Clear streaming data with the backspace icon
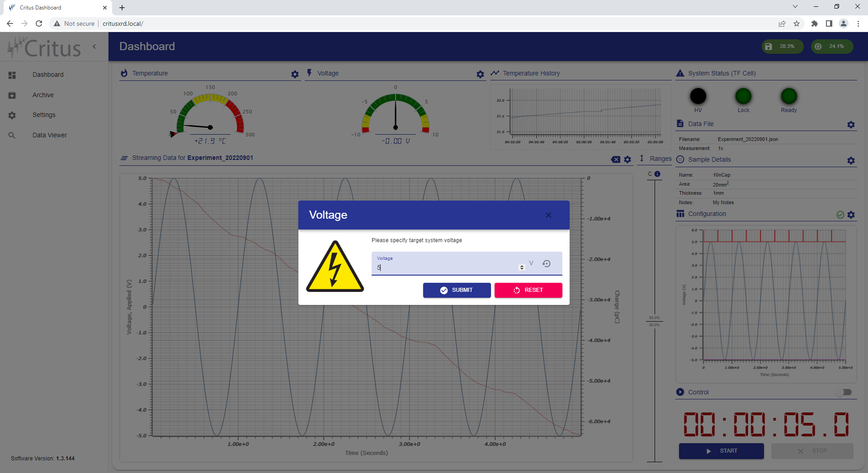Screen dimensions: 868x473 tap(616, 159)
